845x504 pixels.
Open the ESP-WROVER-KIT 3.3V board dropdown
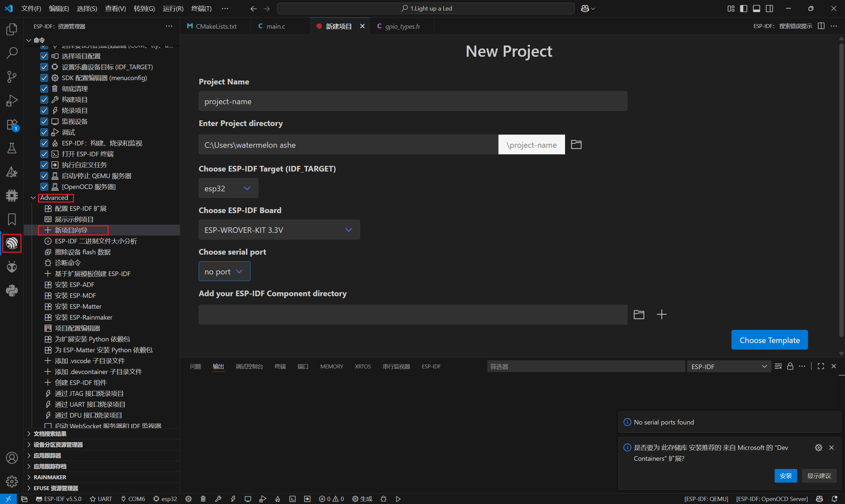click(279, 230)
